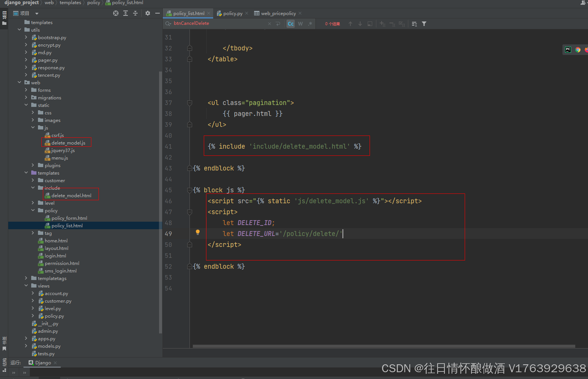588x379 pixels.
Task: Toggle match case (Cc) in search
Action: pos(291,24)
